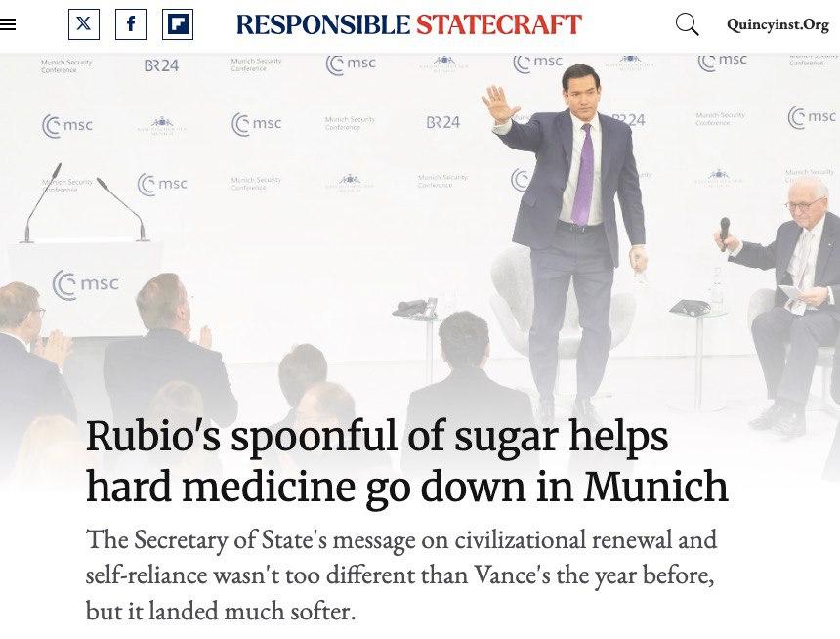Open the search magnifier icon
This screenshot has width=840, height=639.
pos(688,24)
